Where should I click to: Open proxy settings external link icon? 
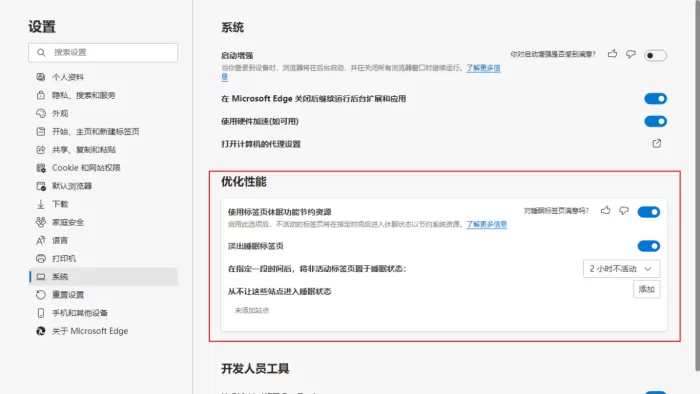(657, 143)
